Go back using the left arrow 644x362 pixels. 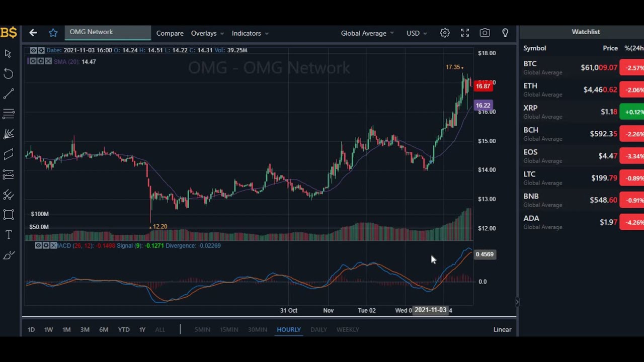click(33, 33)
